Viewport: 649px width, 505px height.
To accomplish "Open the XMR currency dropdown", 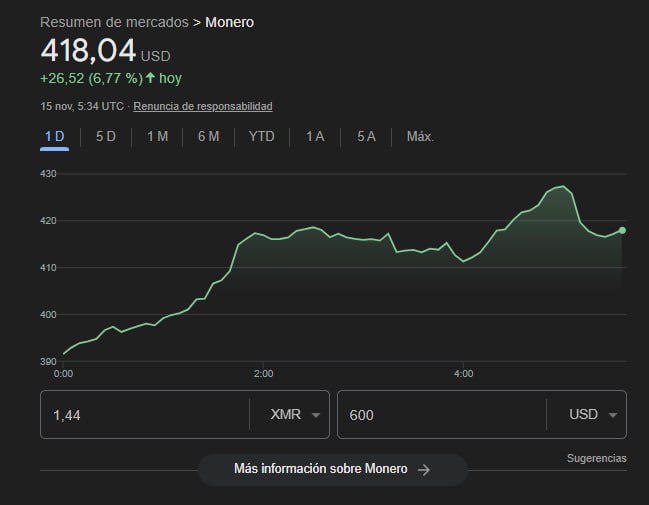I will [294, 415].
